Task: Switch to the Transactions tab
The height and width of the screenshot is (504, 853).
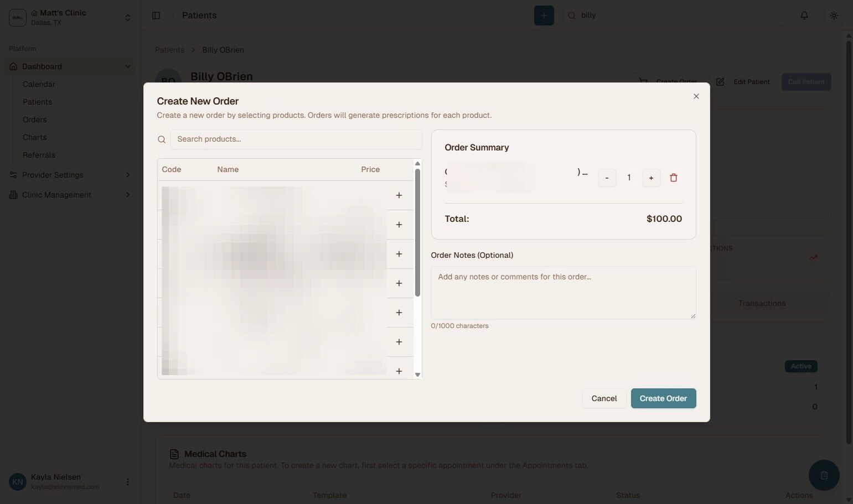Action: pyautogui.click(x=762, y=303)
